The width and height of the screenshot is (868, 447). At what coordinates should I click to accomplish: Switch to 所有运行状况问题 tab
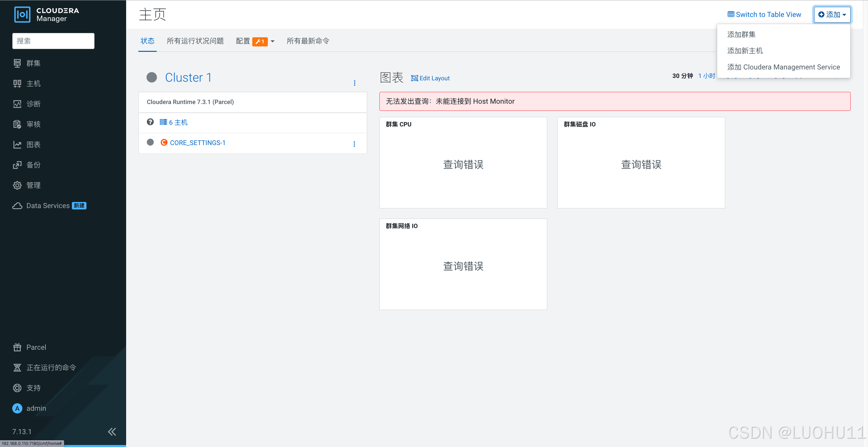(x=195, y=41)
